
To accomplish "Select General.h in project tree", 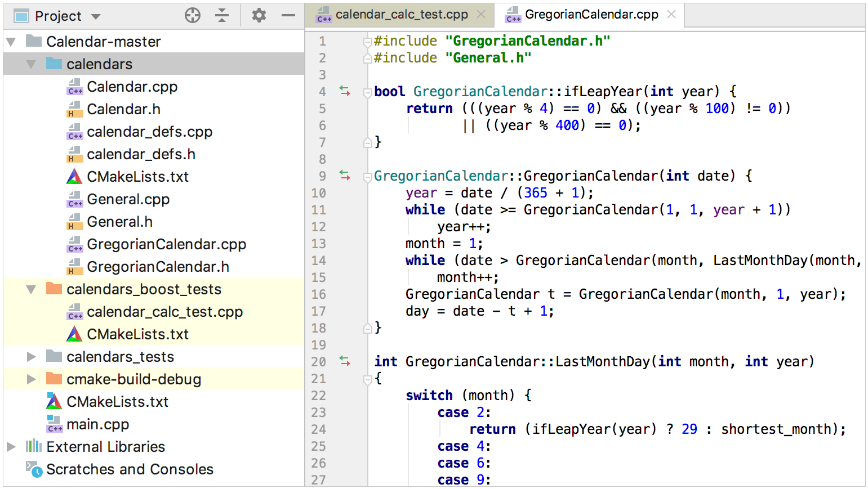I will click(x=119, y=222).
